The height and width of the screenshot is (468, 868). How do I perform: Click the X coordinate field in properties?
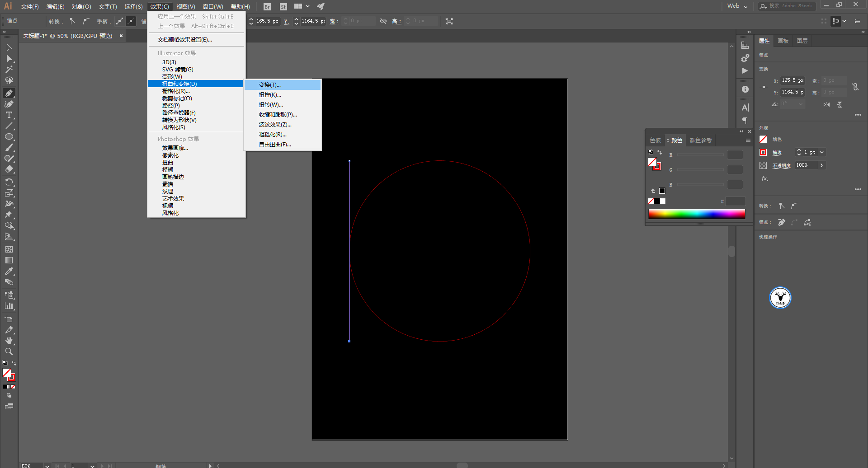tap(792, 80)
